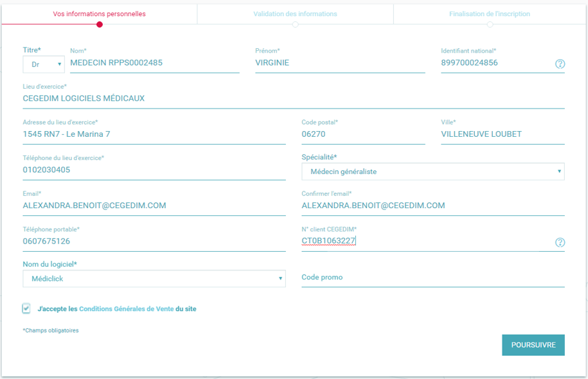Focus the Prénom field containing VIRGINIE
The height and width of the screenshot is (379, 588).
(x=339, y=63)
